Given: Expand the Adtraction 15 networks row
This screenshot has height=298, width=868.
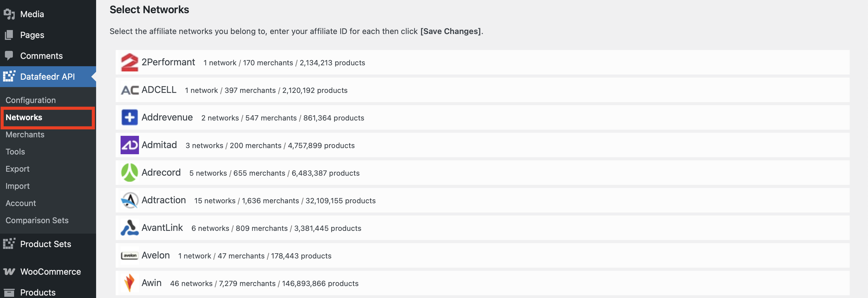Looking at the screenshot, I should 164,200.
